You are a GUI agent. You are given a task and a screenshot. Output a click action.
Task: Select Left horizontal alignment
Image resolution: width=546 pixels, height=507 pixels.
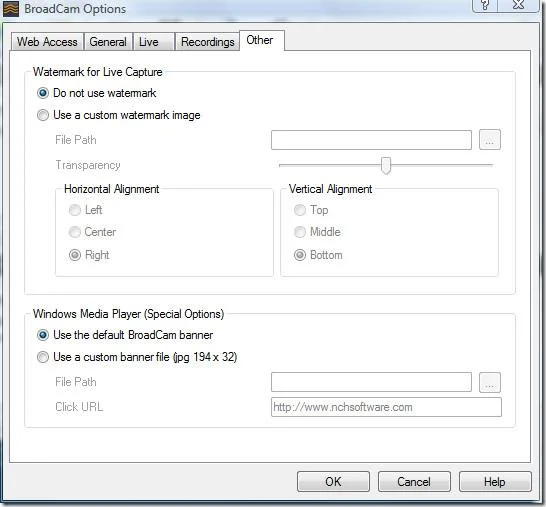pos(85,210)
